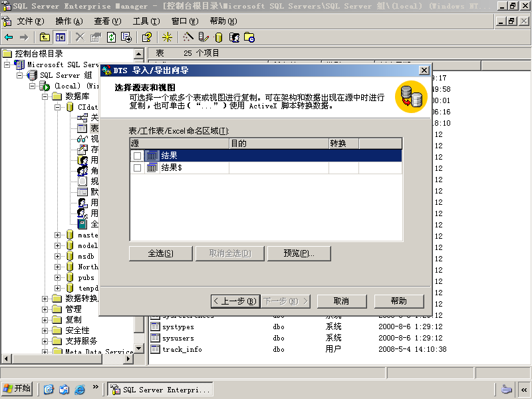Click the New job folder-clock toolbar icon

pos(249,37)
